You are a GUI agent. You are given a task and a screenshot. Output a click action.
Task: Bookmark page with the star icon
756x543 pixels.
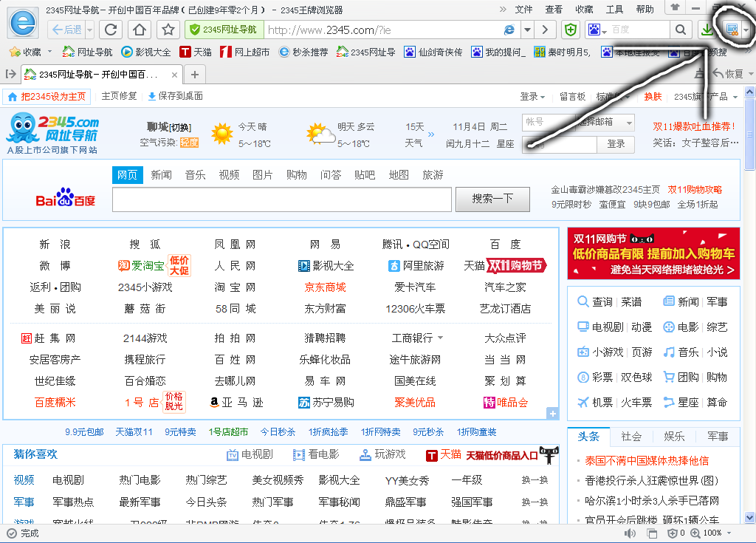coord(168,30)
